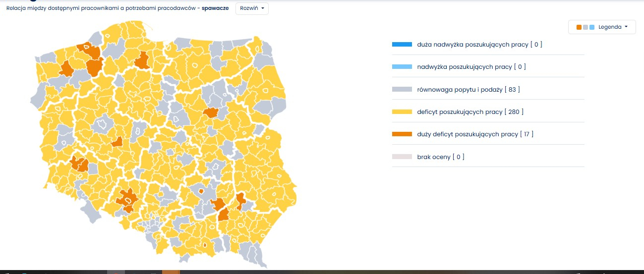Click the light blue 'nadwyżka poszukujących pracy' swatch

tap(402, 67)
